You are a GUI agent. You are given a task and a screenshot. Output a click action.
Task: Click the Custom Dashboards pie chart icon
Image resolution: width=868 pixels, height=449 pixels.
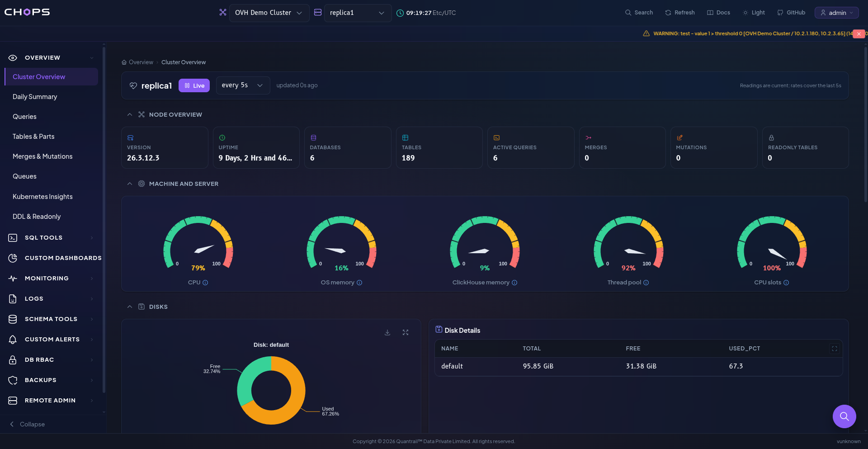[x=13, y=258]
